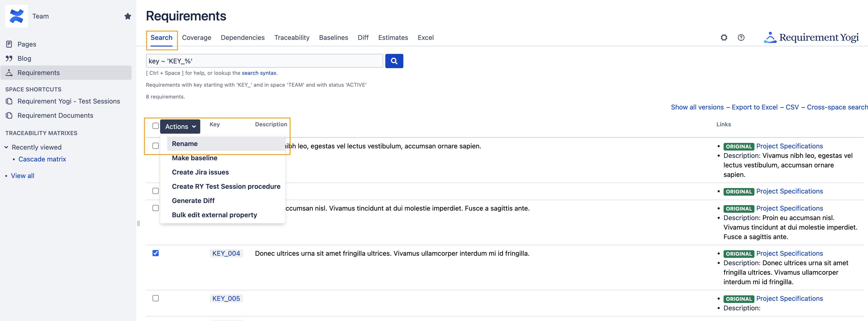Open the Cascade matrix link
Screen dimensions: 868x321
[x=42, y=159]
